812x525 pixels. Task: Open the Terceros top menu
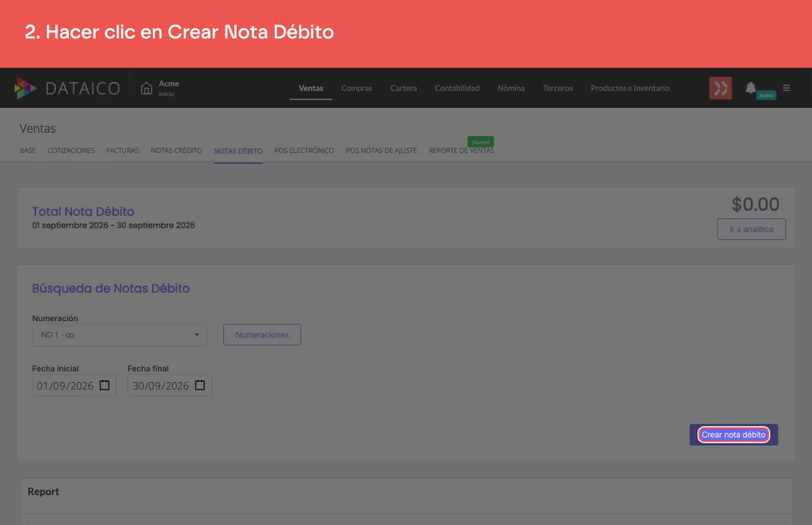click(x=558, y=88)
